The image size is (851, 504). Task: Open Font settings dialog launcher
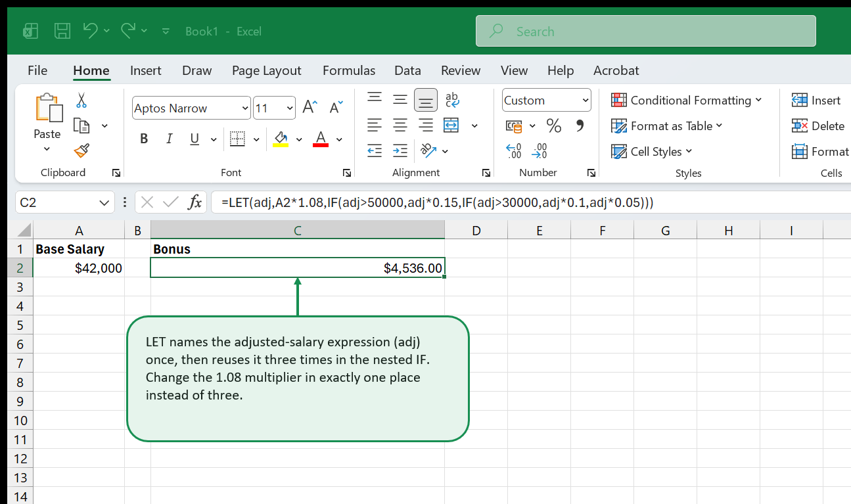pyautogui.click(x=347, y=173)
